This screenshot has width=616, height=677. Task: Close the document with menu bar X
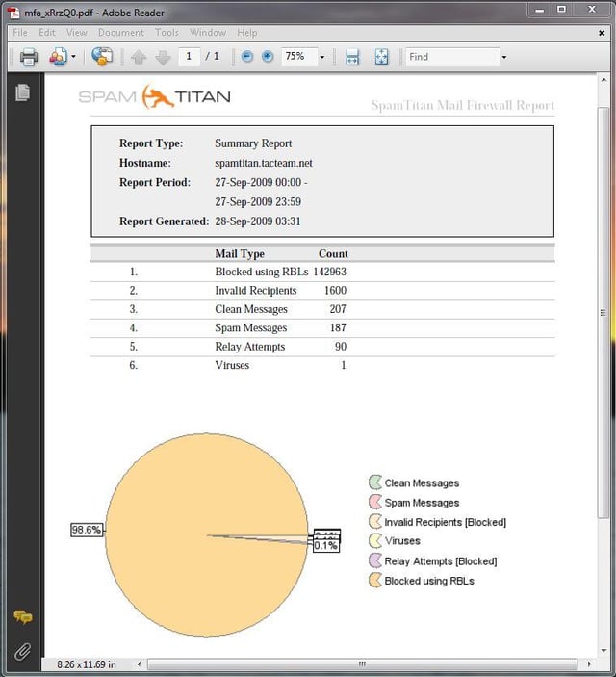(602, 33)
